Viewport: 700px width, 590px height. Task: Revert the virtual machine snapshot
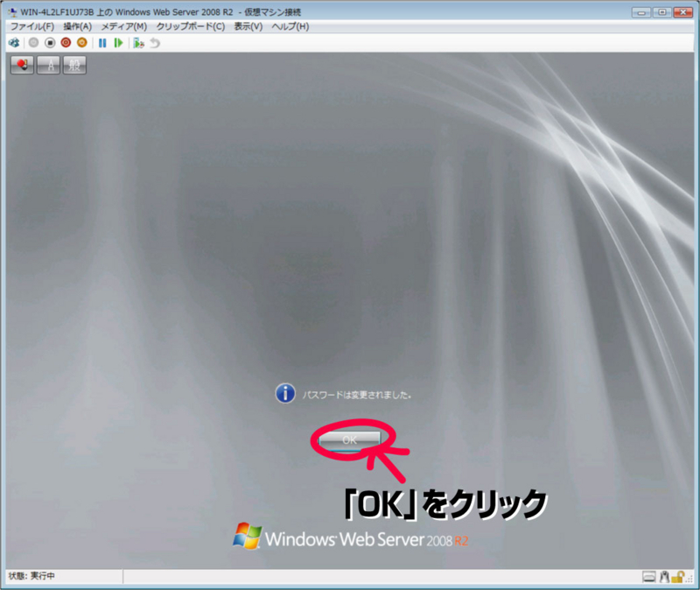click(155, 42)
